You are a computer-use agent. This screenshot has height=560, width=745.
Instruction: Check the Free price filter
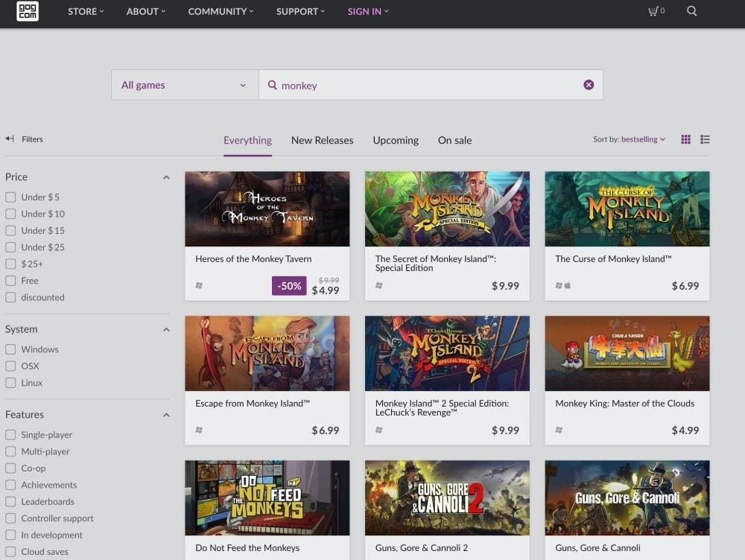pyautogui.click(x=10, y=281)
